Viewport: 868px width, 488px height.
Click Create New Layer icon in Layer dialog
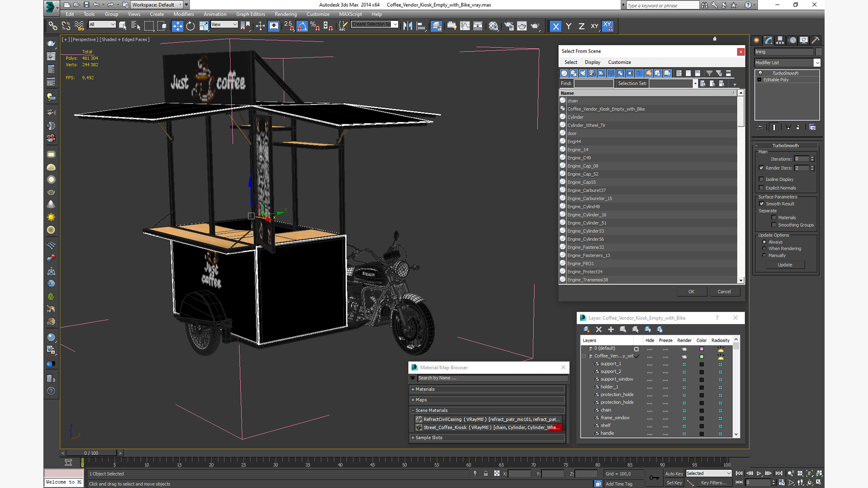pyautogui.click(x=586, y=329)
